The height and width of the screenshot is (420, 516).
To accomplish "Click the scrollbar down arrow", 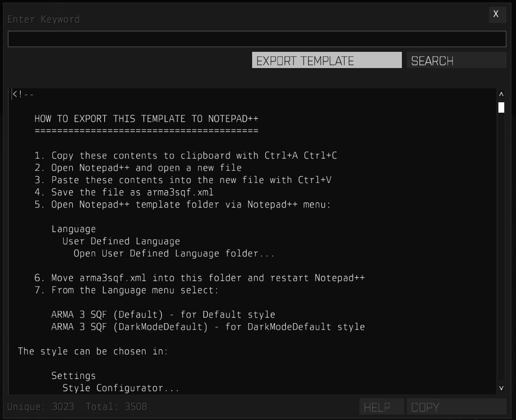I will coord(501,388).
